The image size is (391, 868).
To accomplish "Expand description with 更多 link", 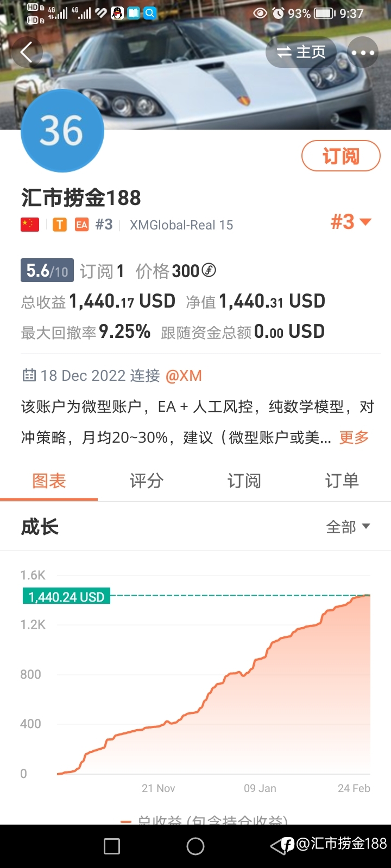I will tap(354, 437).
